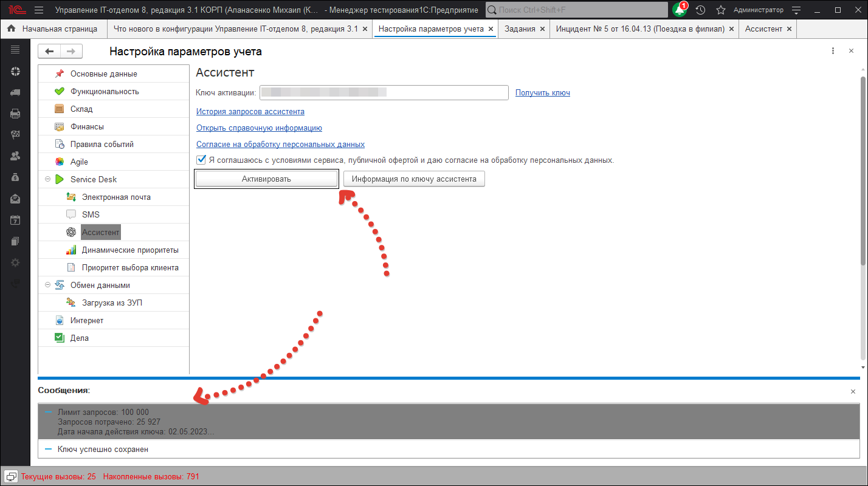The height and width of the screenshot is (486, 868).
Task: Open the hamburger main menu icon
Action: click(x=39, y=10)
